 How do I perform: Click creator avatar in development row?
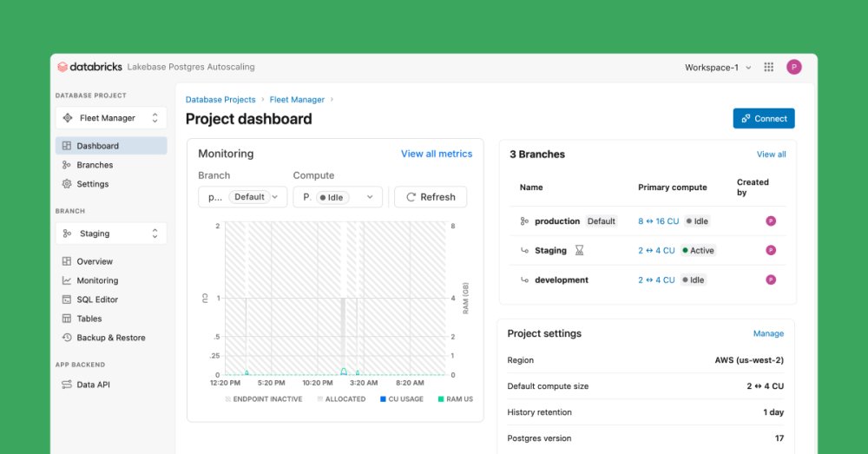(x=771, y=280)
